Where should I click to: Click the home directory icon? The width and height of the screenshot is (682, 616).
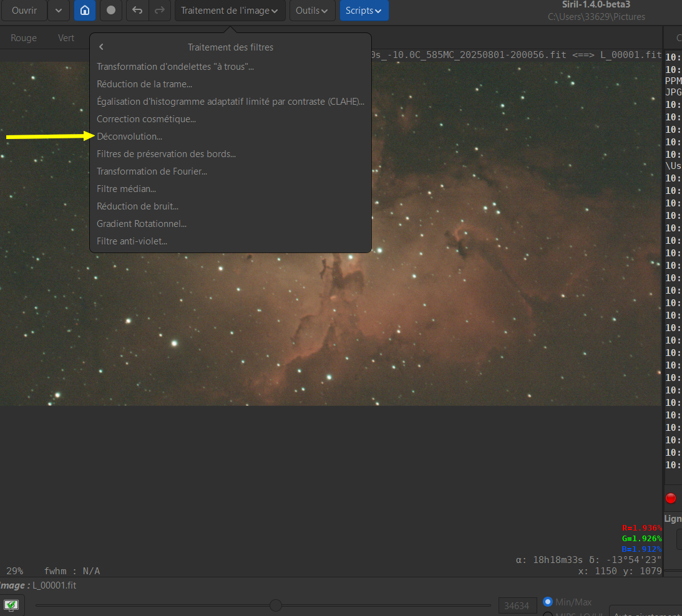(85, 11)
